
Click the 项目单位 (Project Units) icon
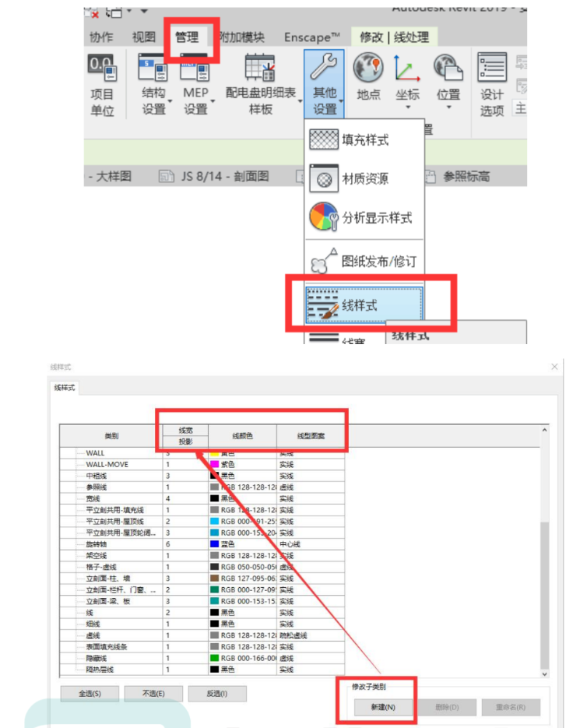point(102,68)
